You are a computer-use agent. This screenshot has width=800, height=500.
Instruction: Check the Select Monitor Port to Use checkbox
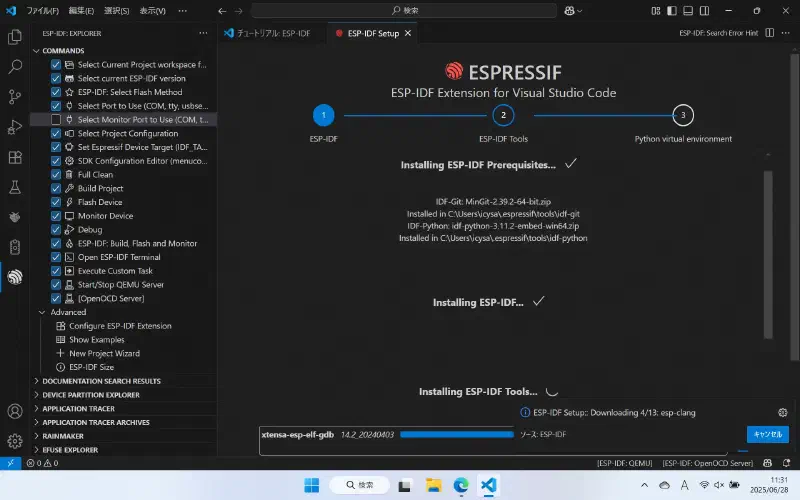56,119
